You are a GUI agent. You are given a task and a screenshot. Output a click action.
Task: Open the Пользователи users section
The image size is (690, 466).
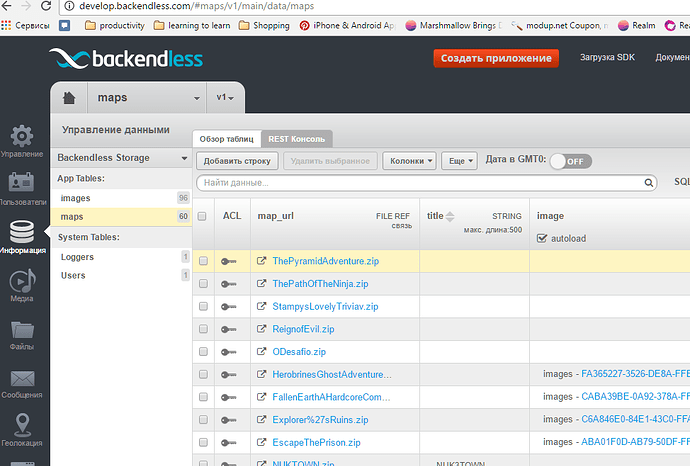coord(22,189)
